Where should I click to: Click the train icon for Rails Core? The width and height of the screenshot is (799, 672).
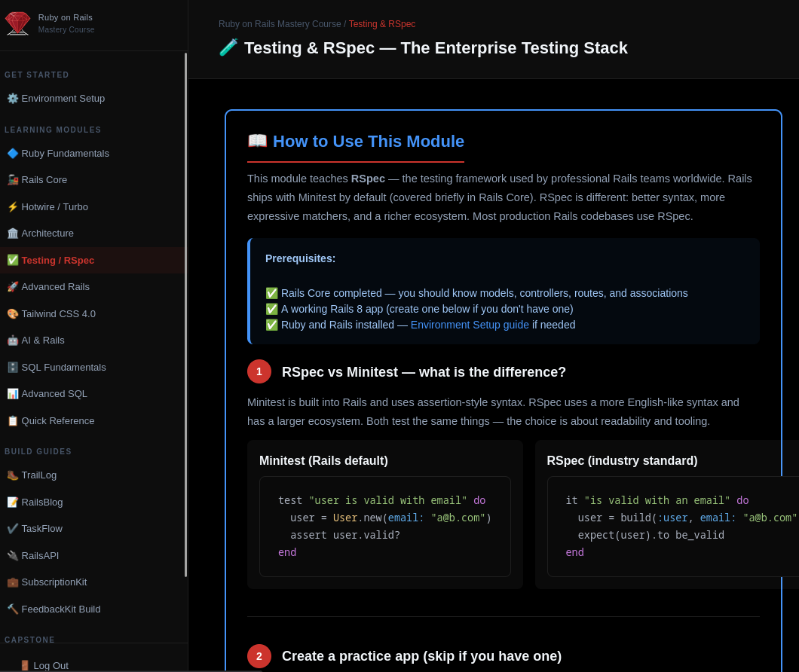click(x=13, y=180)
